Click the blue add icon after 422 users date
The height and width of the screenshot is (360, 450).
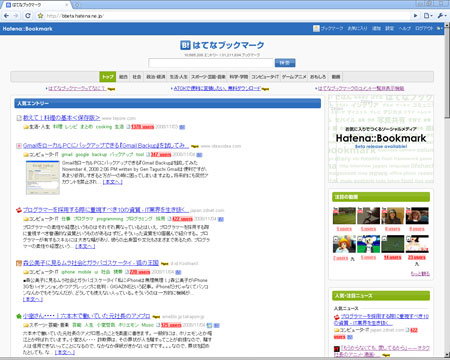[x=221, y=219]
